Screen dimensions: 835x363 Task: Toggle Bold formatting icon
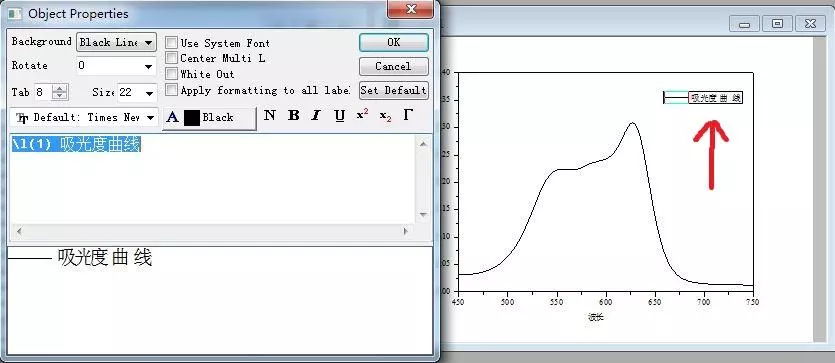(293, 116)
